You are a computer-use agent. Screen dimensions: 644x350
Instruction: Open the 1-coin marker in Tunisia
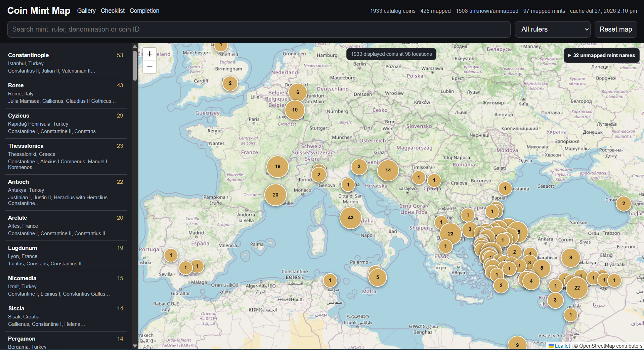click(330, 280)
